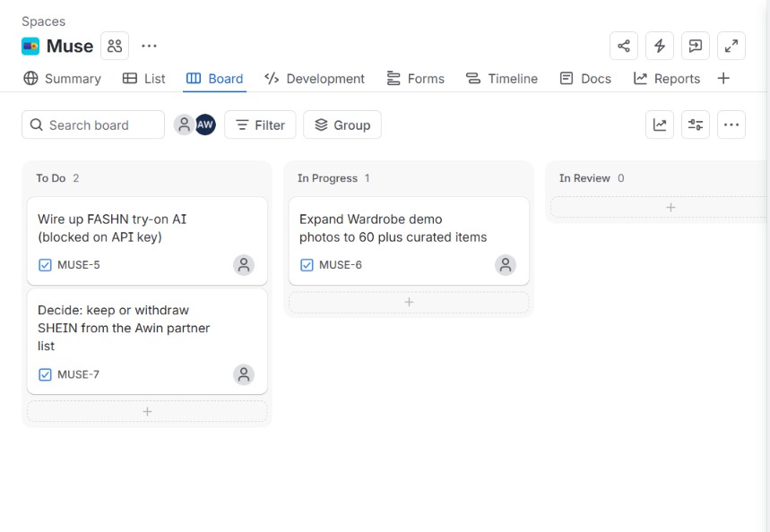Open the Forms tab

tap(415, 79)
